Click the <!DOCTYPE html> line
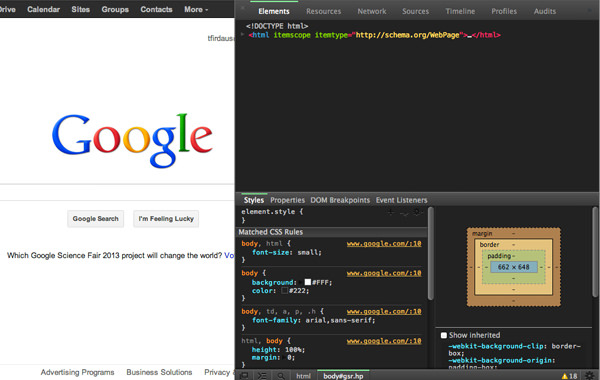The image size is (600, 380). pyautogui.click(x=277, y=26)
